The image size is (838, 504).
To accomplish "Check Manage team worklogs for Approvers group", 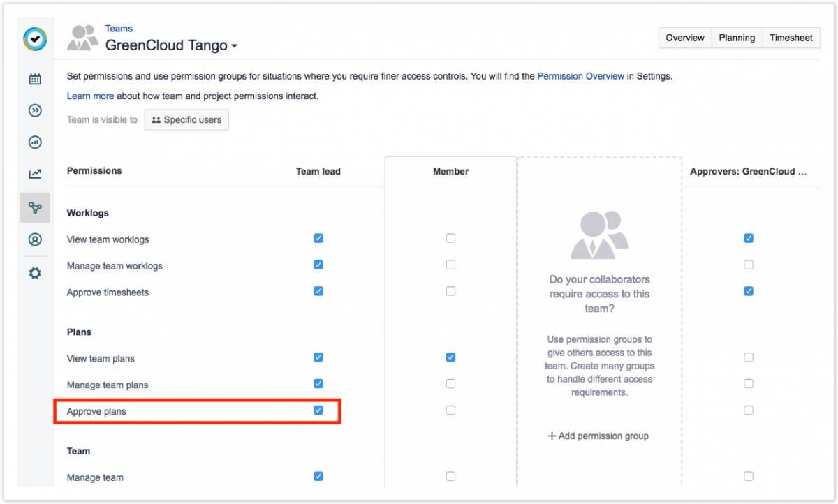I will pos(749,265).
